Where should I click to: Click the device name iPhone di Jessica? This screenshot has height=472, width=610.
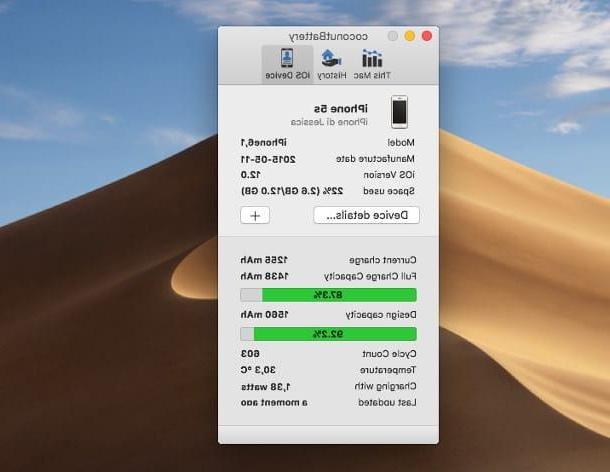(329, 122)
